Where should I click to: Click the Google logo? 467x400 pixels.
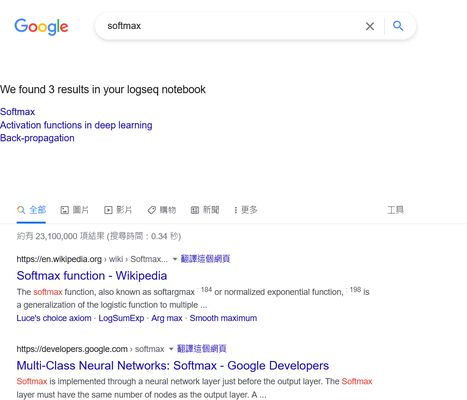(41, 27)
